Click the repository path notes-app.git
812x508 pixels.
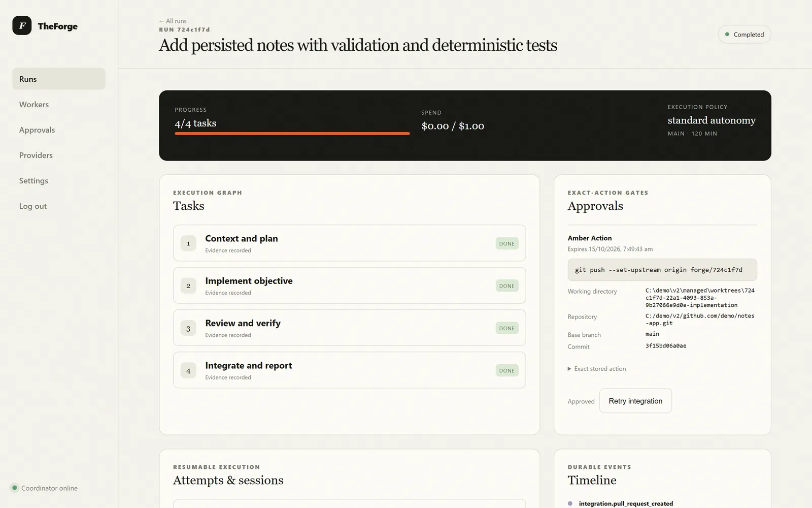[700, 320]
